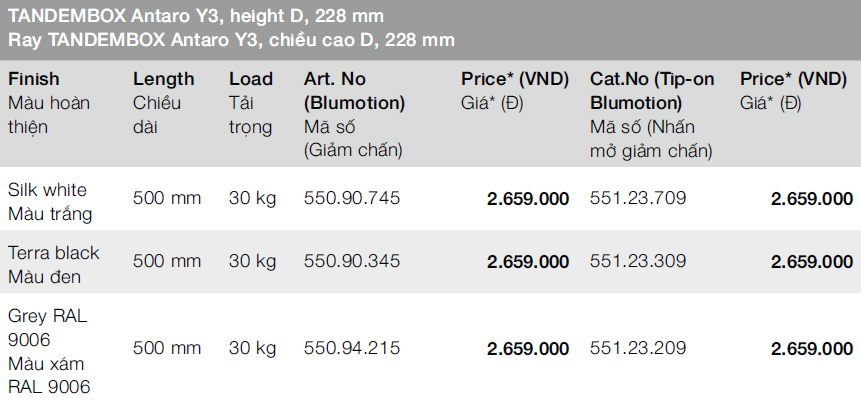
Task: Click the 500 mm length in Grey RAL row
Action: pyautogui.click(x=167, y=348)
